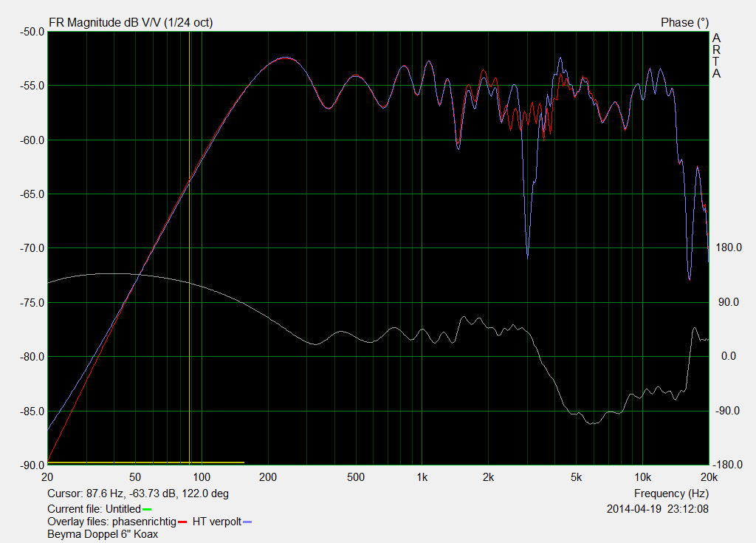Click the vertical ARTA logo text
Image resolution: width=756 pixels, height=543 pixels.
click(716, 55)
